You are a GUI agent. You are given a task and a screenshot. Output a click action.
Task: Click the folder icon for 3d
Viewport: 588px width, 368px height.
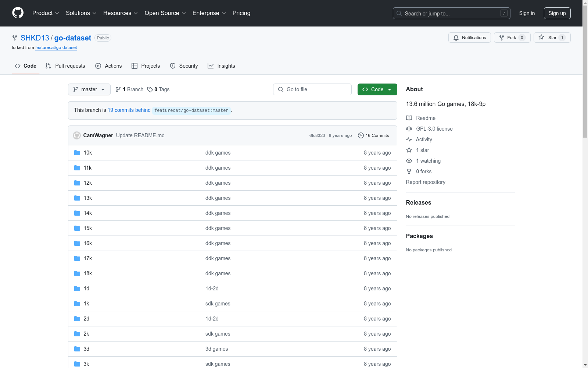pos(77,349)
